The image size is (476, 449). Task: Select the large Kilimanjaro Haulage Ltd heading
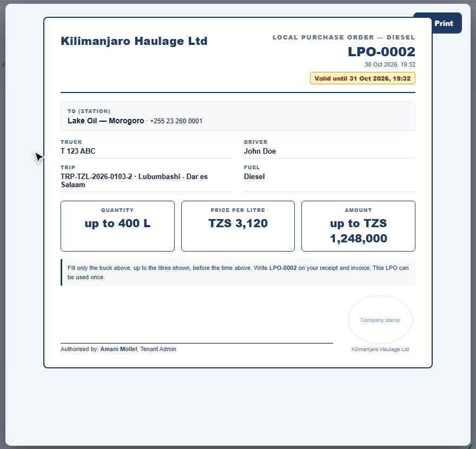[x=134, y=41]
